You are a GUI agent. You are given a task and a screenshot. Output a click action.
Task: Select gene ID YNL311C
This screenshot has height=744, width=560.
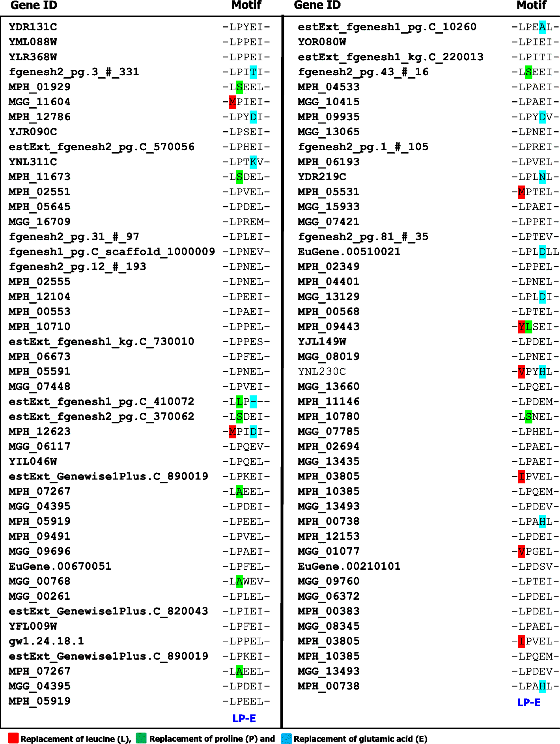coord(33,162)
